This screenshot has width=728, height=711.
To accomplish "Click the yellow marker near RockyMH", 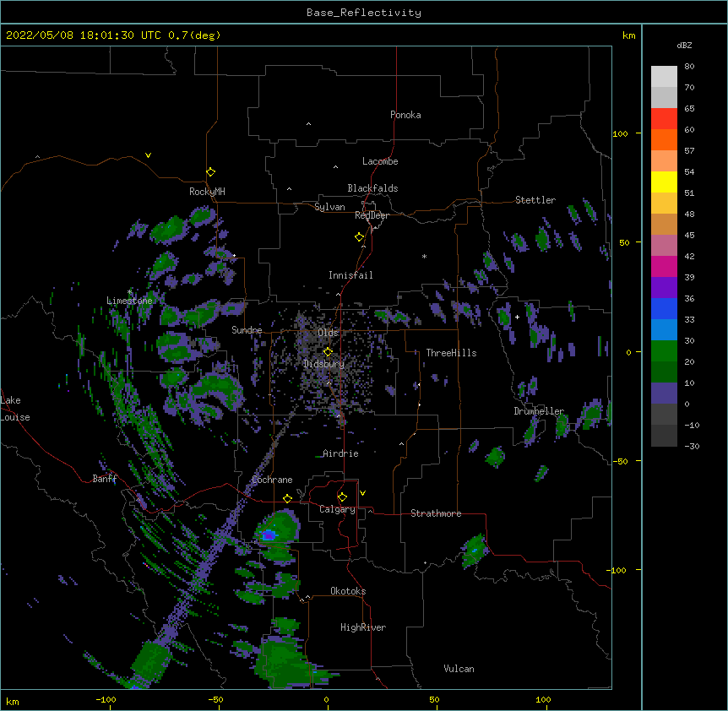I will click(211, 172).
